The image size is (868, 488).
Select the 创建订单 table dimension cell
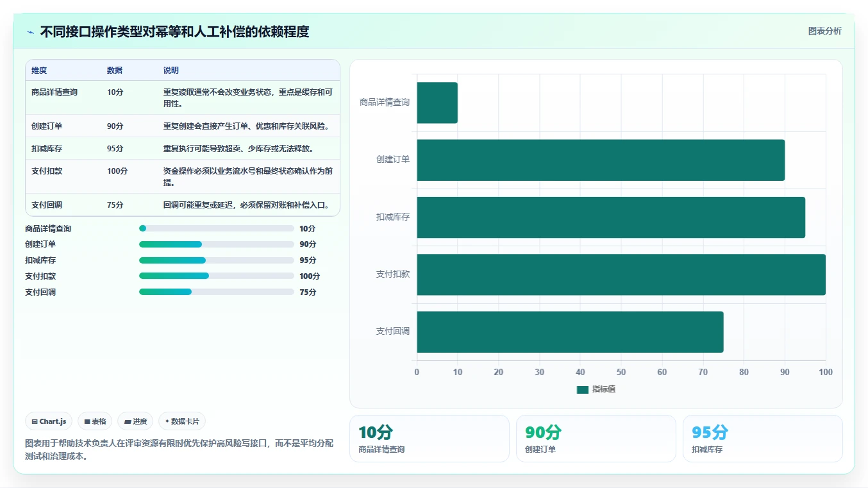[47, 126]
